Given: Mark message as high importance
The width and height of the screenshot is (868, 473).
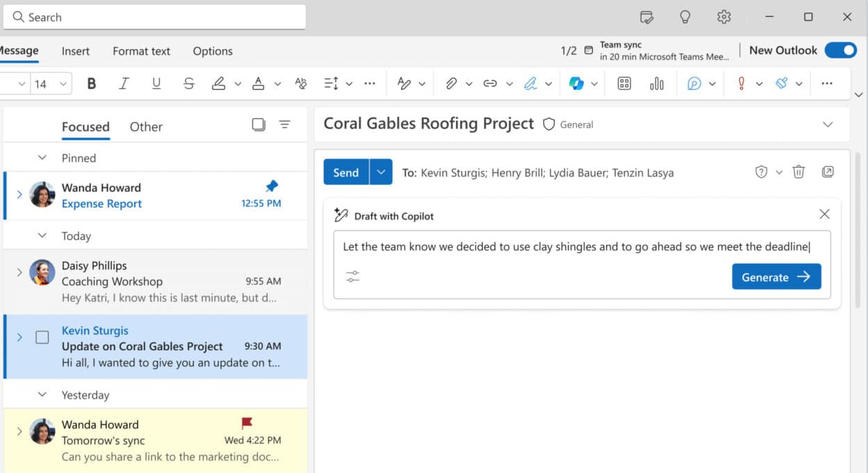Looking at the screenshot, I should click(x=741, y=83).
